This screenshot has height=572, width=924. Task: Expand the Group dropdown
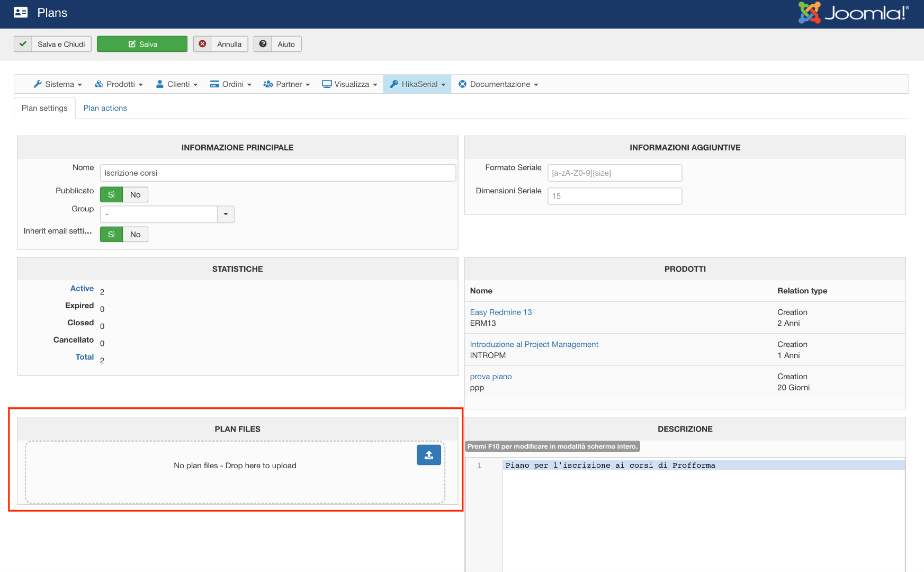[x=226, y=214]
